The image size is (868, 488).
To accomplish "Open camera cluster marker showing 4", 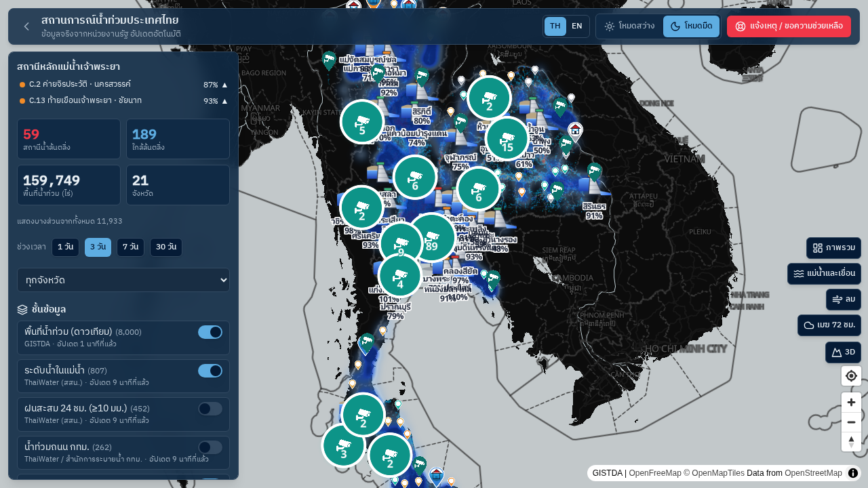I will coord(400,276).
